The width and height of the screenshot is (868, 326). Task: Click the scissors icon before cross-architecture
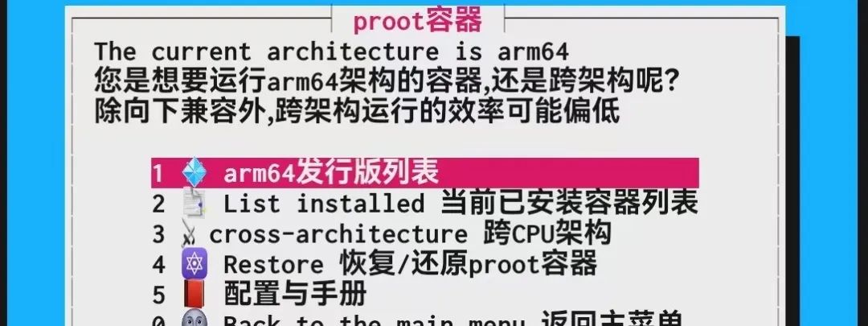pos(190,233)
